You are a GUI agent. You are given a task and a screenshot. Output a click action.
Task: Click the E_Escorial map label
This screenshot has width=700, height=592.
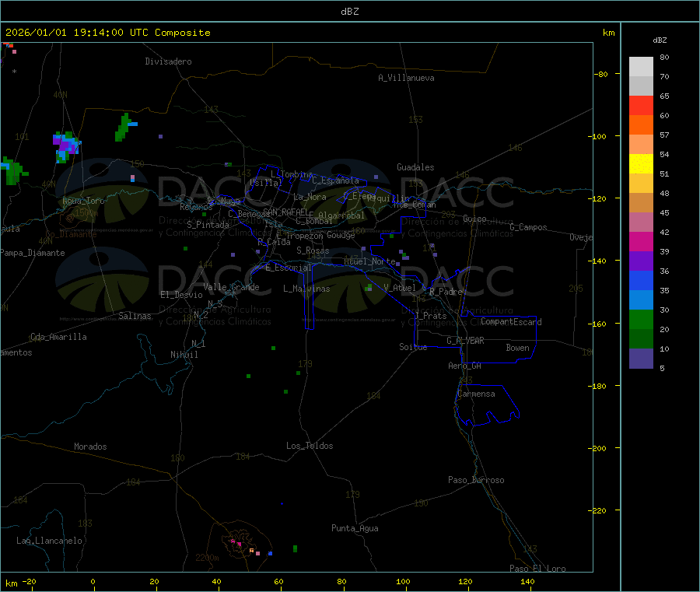click(288, 268)
